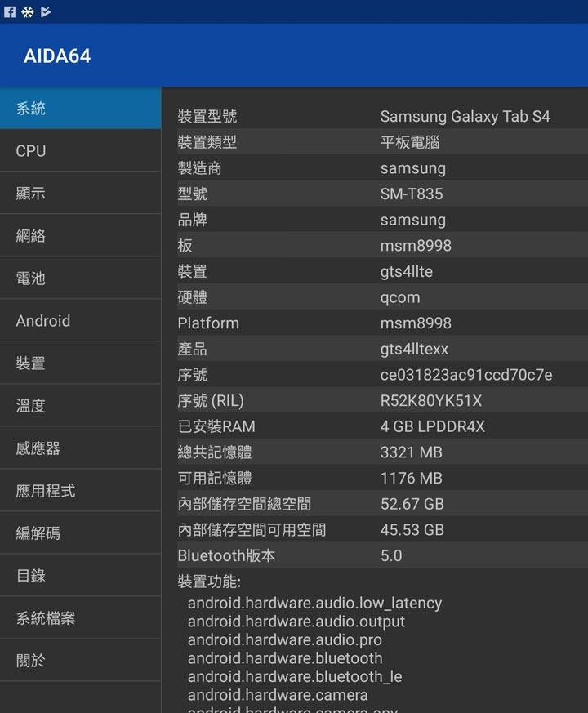Select the 3321 MB total memory value
This screenshot has height=713, width=588.
(411, 452)
